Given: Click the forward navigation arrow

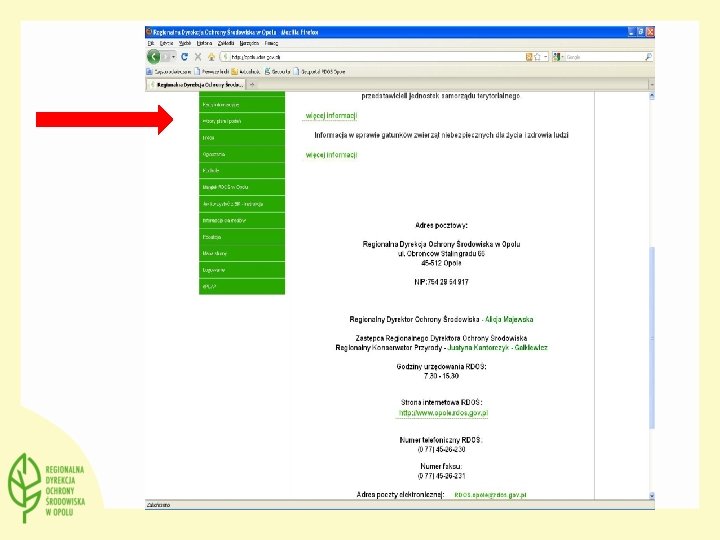Looking at the screenshot, I should [x=165, y=57].
